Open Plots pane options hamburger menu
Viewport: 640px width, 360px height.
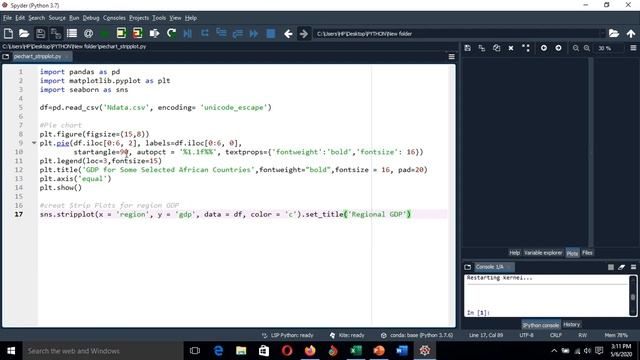coord(633,48)
